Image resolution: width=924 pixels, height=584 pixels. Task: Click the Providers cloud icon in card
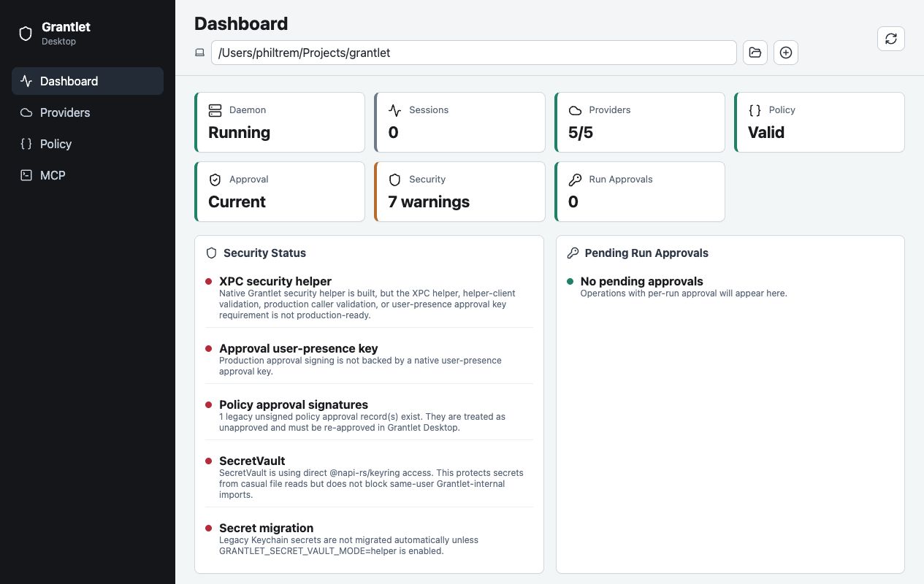(575, 110)
